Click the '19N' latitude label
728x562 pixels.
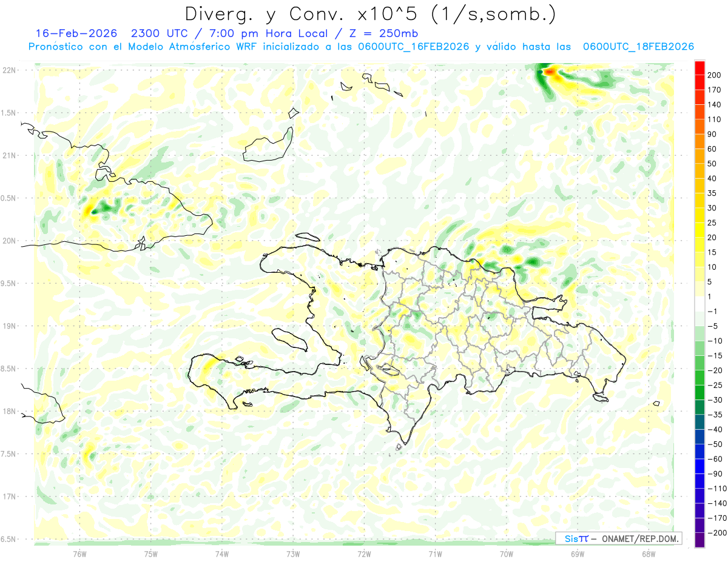(9, 326)
